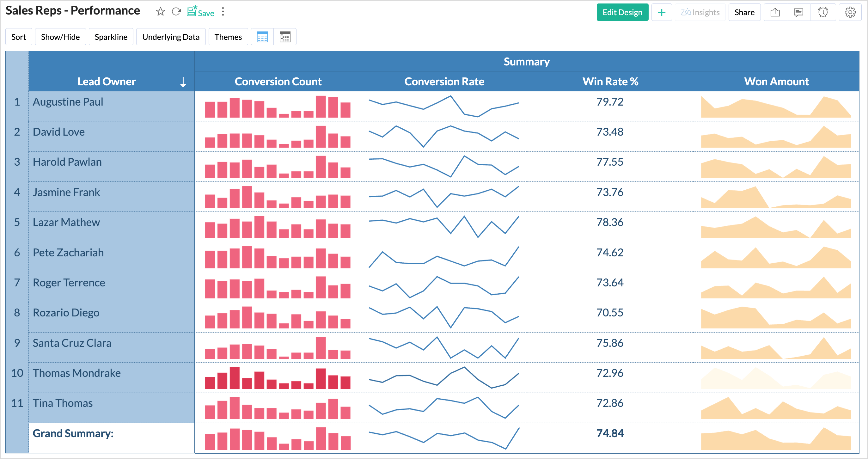The width and height of the screenshot is (868, 459).
Task: Open the Show/Hide options
Action: point(60,37)
